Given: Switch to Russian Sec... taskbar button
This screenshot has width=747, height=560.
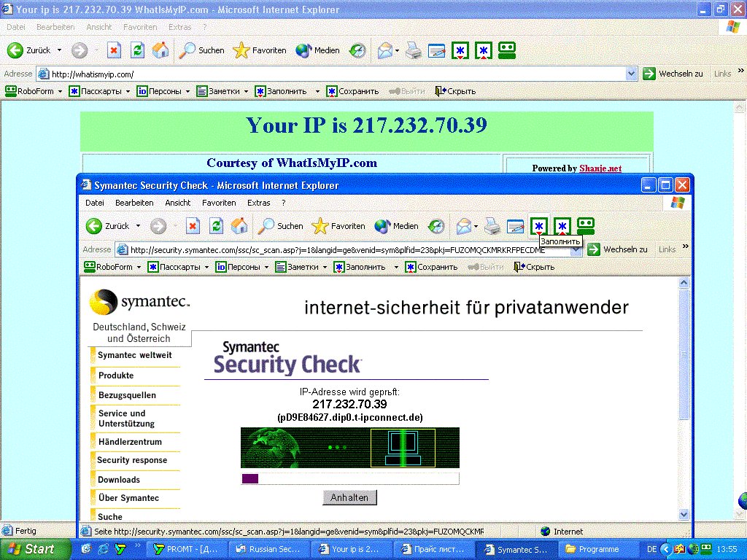Looking at the screenshot, I should point(269,549).
